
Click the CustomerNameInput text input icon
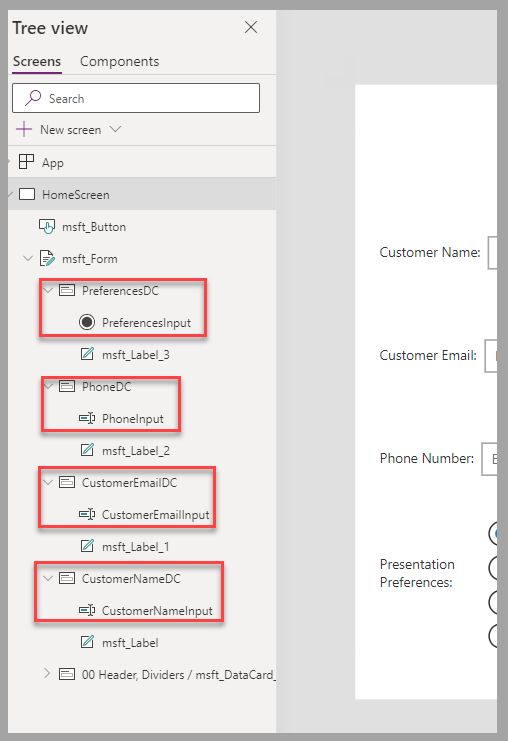(x=87, y=610)
